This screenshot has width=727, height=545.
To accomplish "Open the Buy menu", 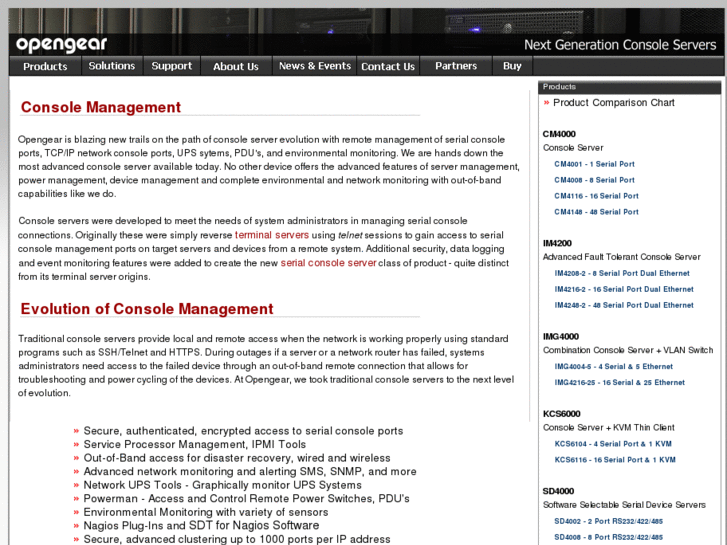I will tap(512, 66).
